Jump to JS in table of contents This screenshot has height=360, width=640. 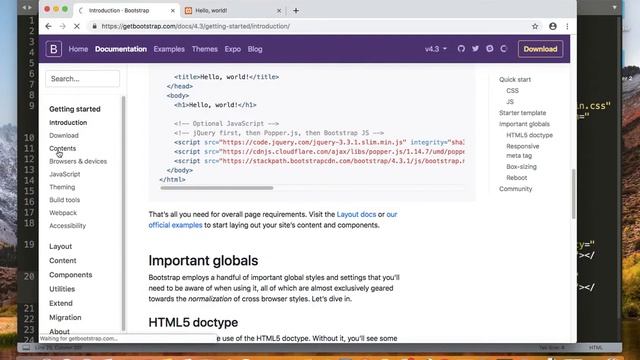click(x=510, y=102)
